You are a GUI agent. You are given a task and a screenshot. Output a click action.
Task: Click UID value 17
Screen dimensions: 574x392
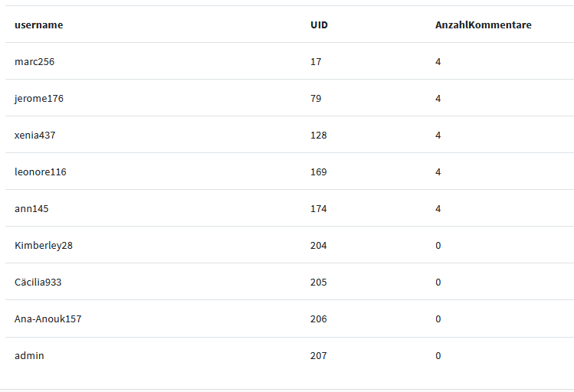(316, 62)
